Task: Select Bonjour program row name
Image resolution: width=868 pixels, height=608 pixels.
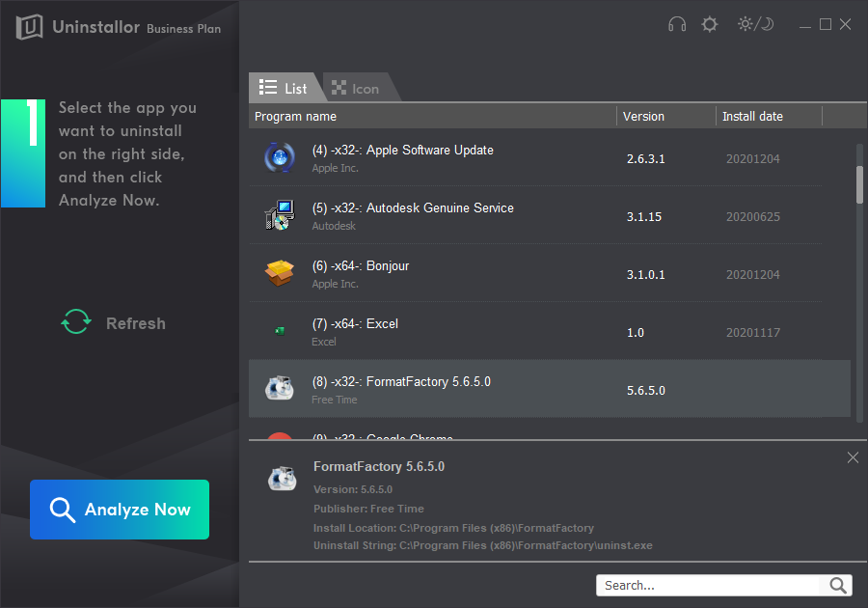Action: (361, 265)
